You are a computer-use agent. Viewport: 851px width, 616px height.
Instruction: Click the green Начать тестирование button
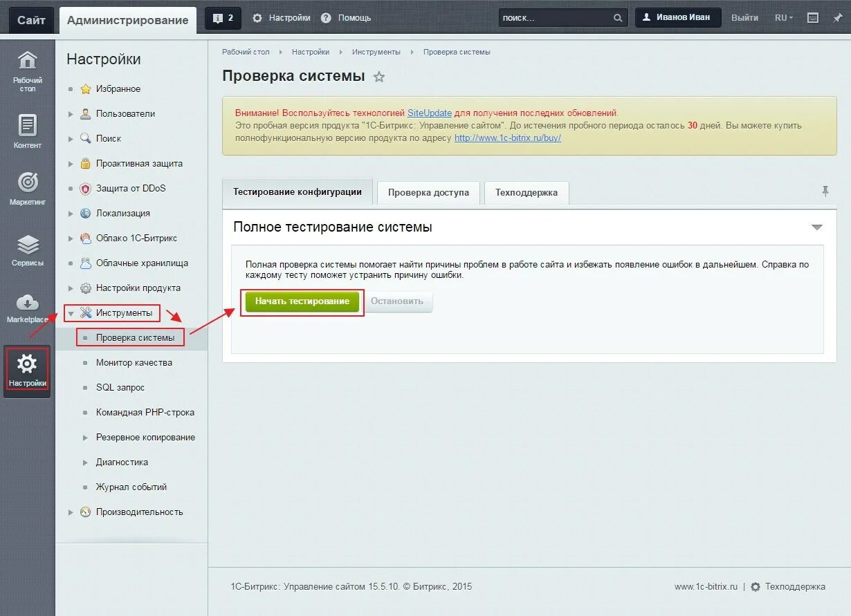point(302,301)
